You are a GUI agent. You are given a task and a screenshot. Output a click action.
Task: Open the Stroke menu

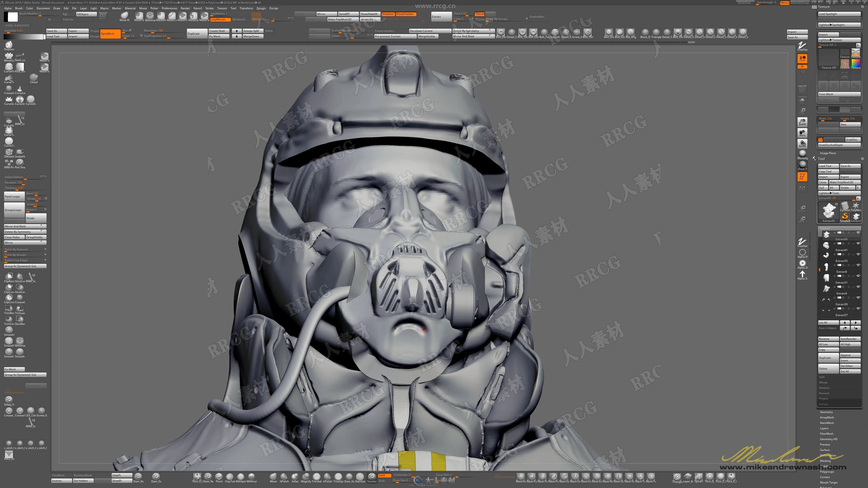pos(209,8)
